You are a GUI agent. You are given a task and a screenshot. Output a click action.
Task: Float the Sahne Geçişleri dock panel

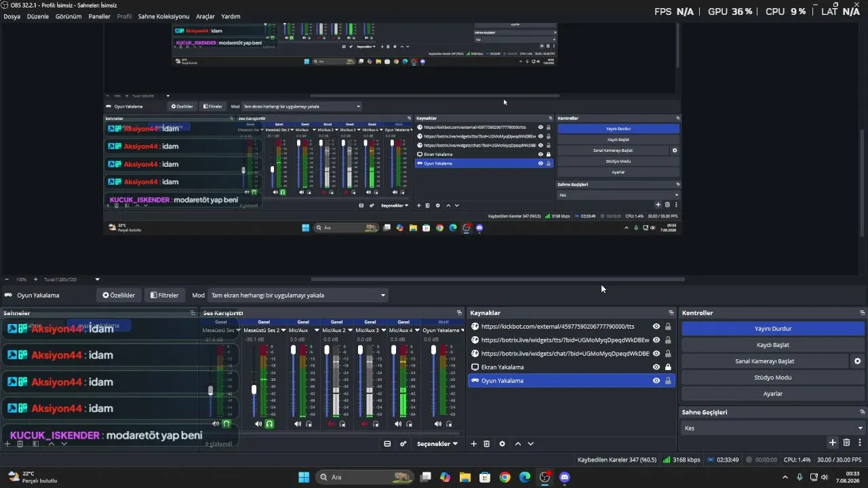(x=863, y=412)
